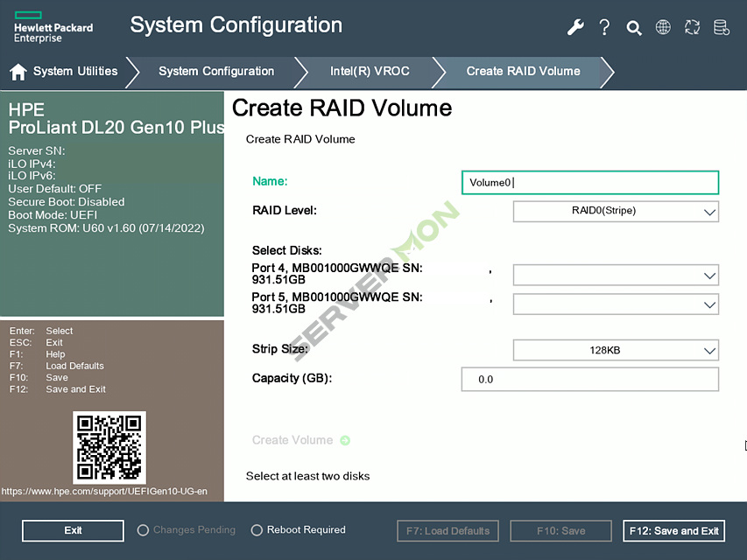Click the question mark help icon
747x560 pixels.
tap(604, 27)
